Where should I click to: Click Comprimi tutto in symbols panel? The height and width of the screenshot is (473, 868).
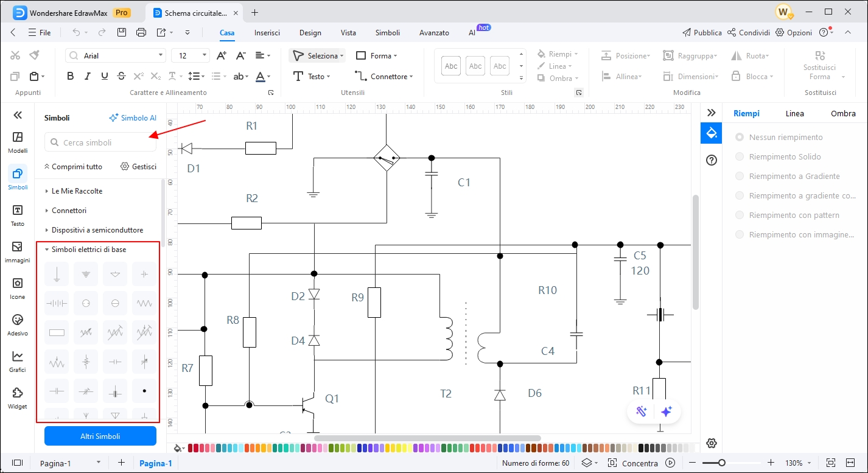[x=73, y=166]
